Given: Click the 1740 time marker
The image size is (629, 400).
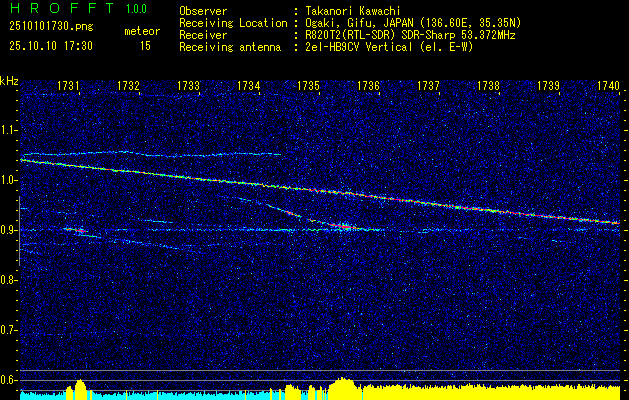Looking at the screenshot, I should click(x=609, y=87).
